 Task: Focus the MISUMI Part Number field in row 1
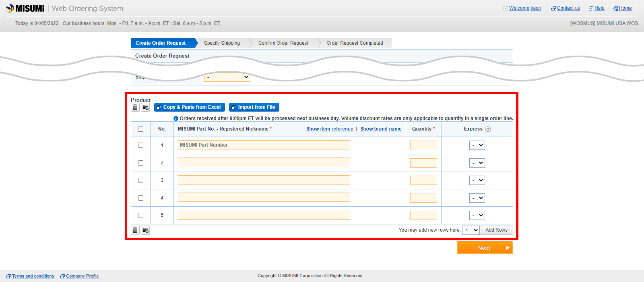click(264, 145)
